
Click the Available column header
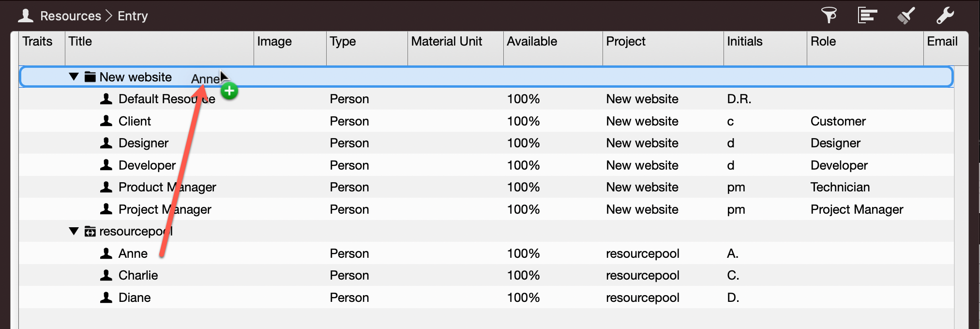[x=532, y=42]
